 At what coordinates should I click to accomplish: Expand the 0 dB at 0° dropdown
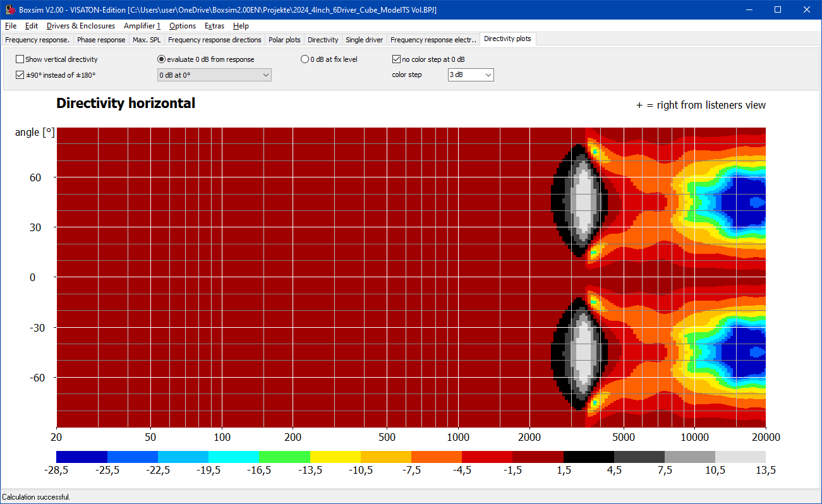214,75
